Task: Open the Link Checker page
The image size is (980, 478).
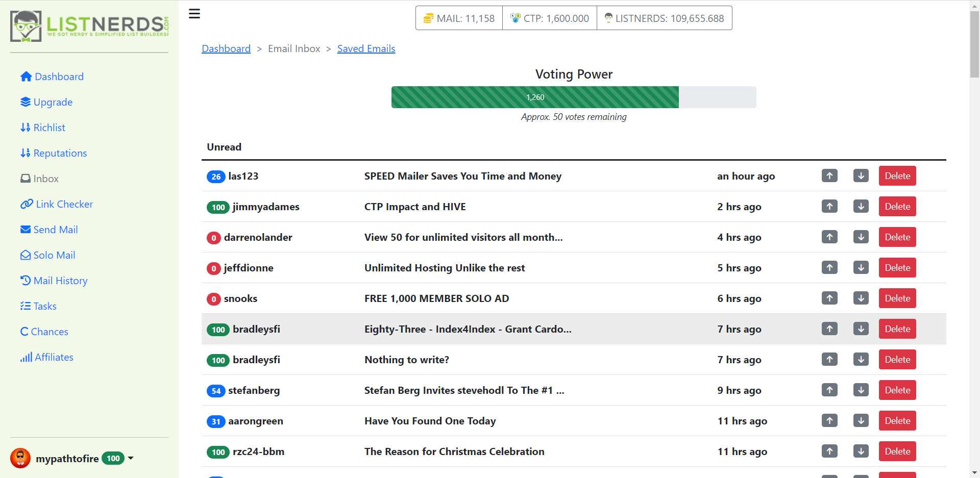Action: (x=57, y=204)
